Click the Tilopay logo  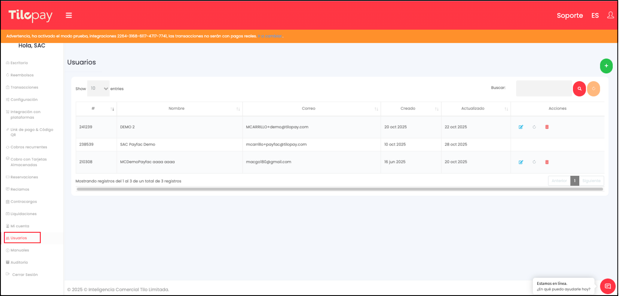30,15
